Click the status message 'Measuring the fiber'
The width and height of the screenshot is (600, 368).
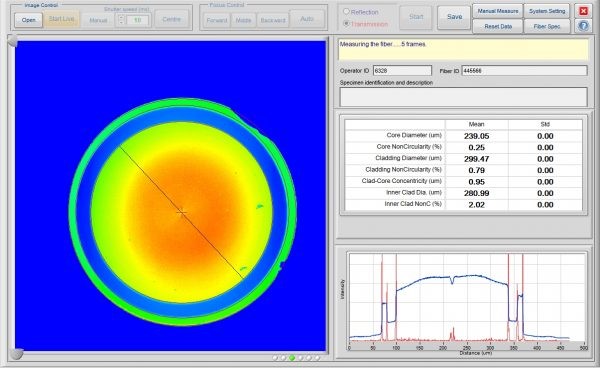coord(382,44)
